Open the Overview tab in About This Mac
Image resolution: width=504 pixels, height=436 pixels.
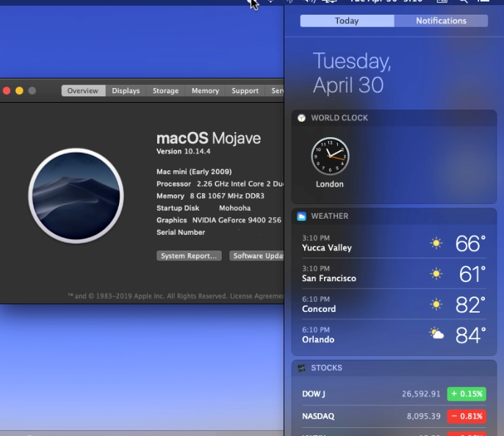click(83, 91)
